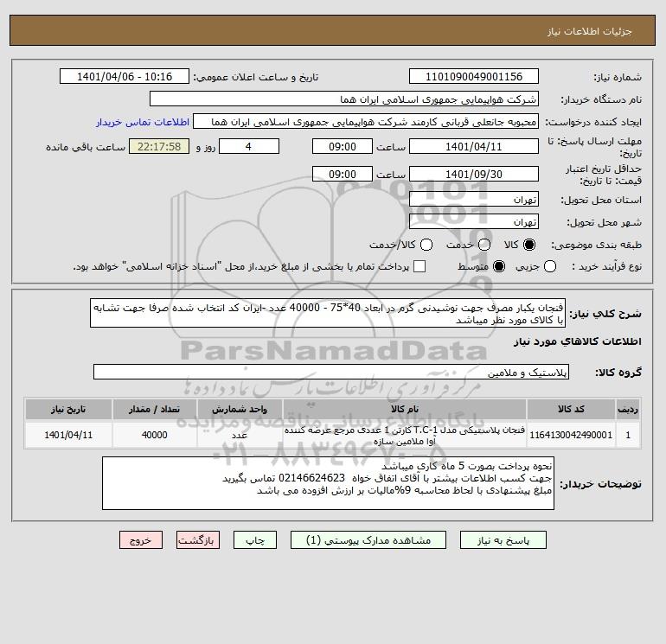This screenshot has height=644, width=666.
Task: Click the شماره نیاز number field
Action: point(474,77)
